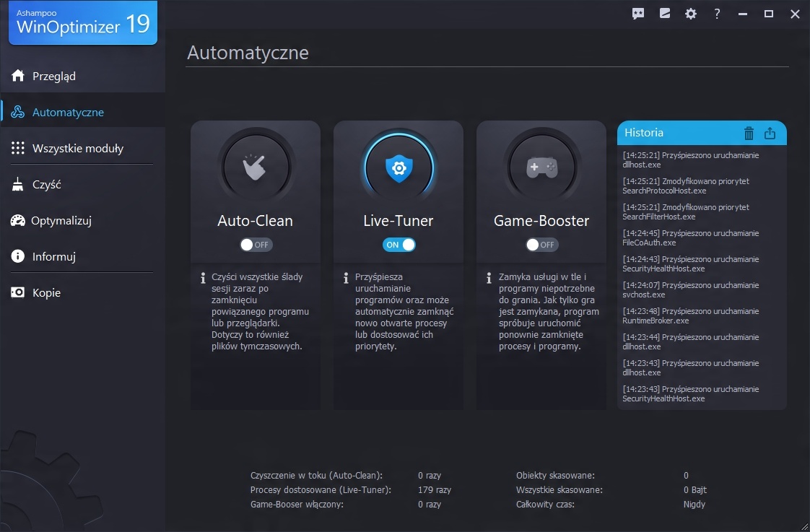
Task: Click the Przegląd home icon
Action: (x=18, y=75)
